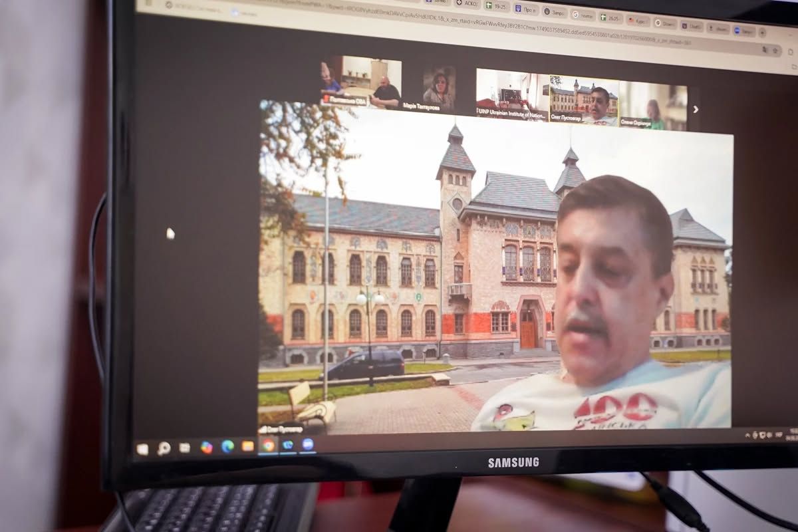
Task: Select Марія Тахтаулова's video thumbnail
Action: pos(438,88)
